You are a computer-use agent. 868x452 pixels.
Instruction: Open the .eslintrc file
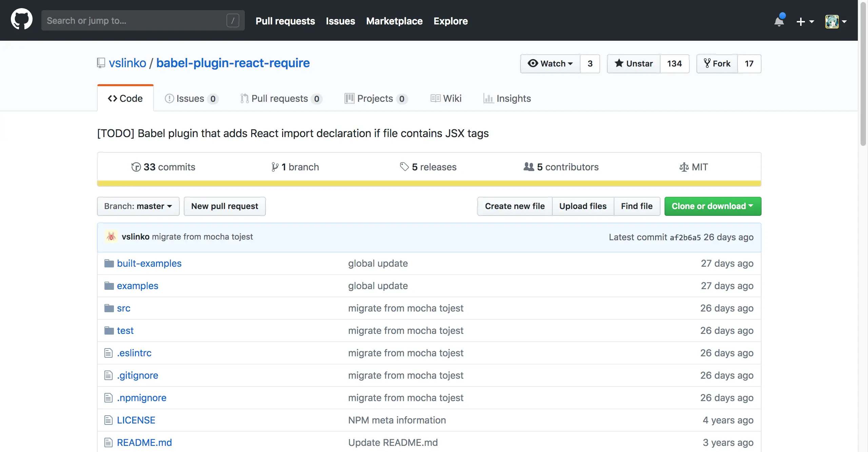[x=134, y=353]
